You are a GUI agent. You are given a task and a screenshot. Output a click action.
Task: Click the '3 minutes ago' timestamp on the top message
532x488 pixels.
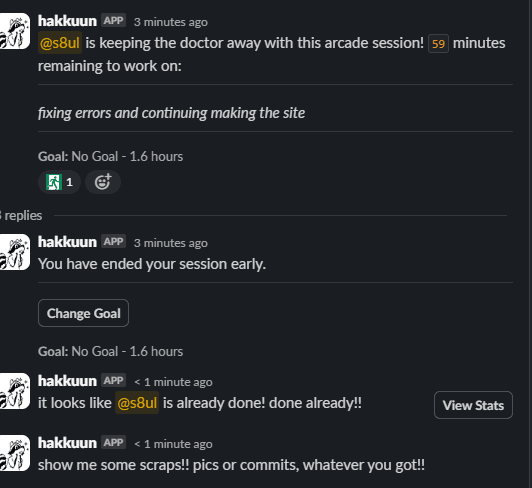(171, 22)
